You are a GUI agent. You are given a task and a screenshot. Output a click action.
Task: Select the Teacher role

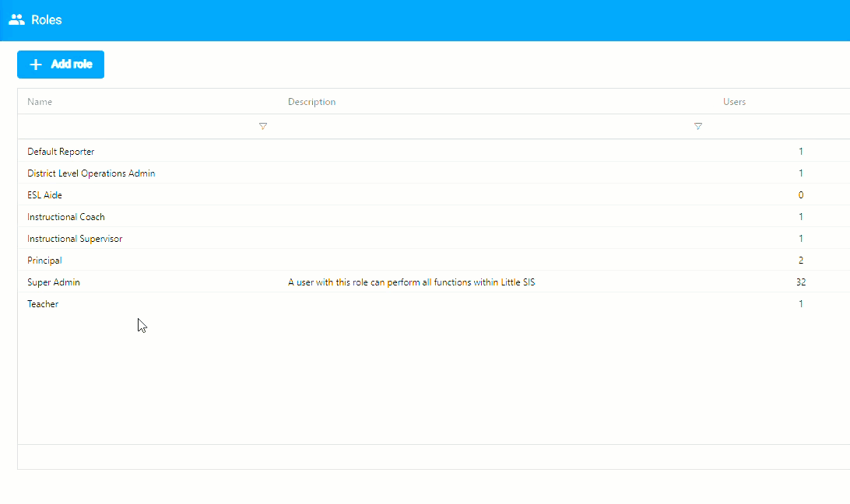(x=43, y=304)
